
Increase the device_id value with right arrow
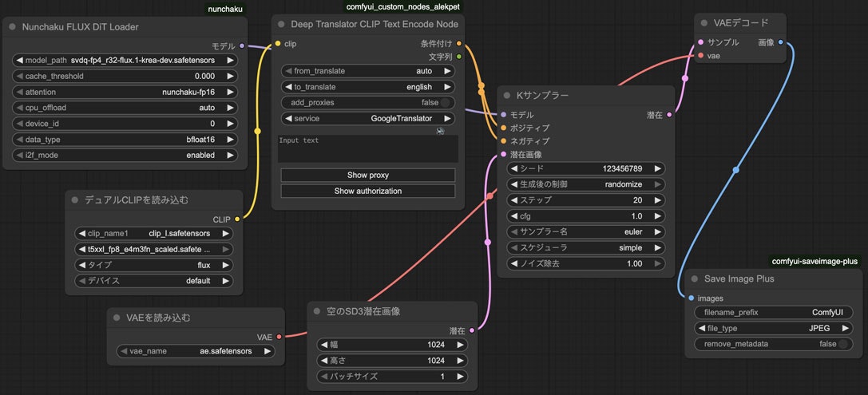click(230, 124)
